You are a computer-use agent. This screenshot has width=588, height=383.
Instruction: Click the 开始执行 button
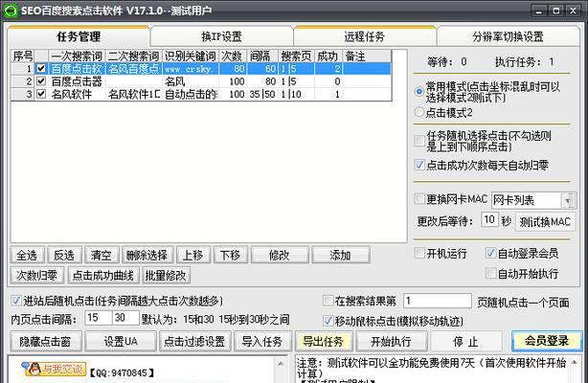(x=391, y=342)
